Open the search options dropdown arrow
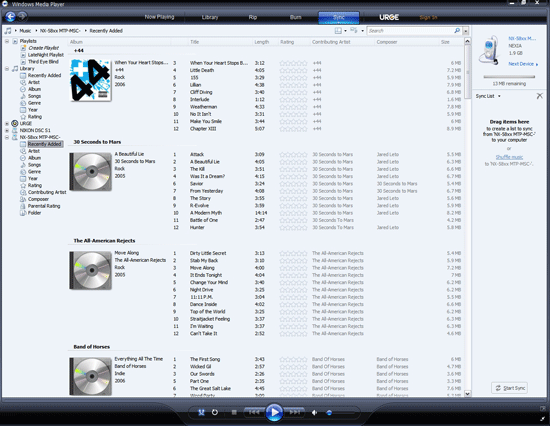This screenshot has height=426, width=550. pyautogui.click(x=466, y=31)
